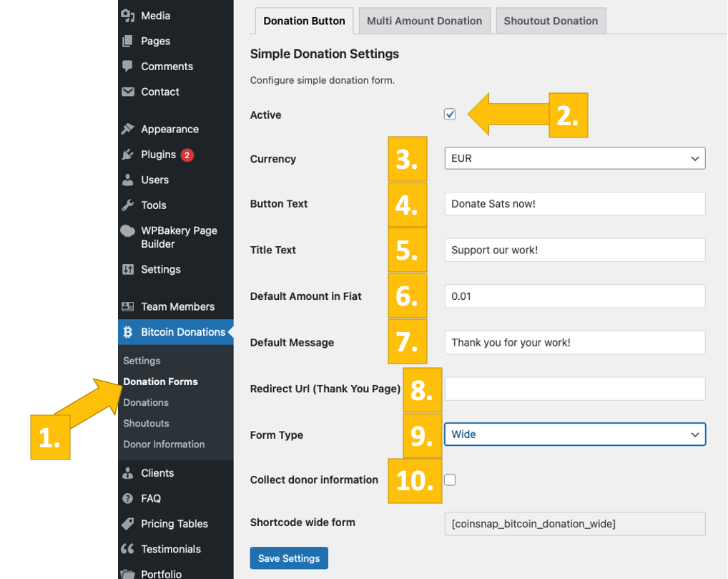
Task: Uncheck the Active checkbox
Action: (450, 115)
